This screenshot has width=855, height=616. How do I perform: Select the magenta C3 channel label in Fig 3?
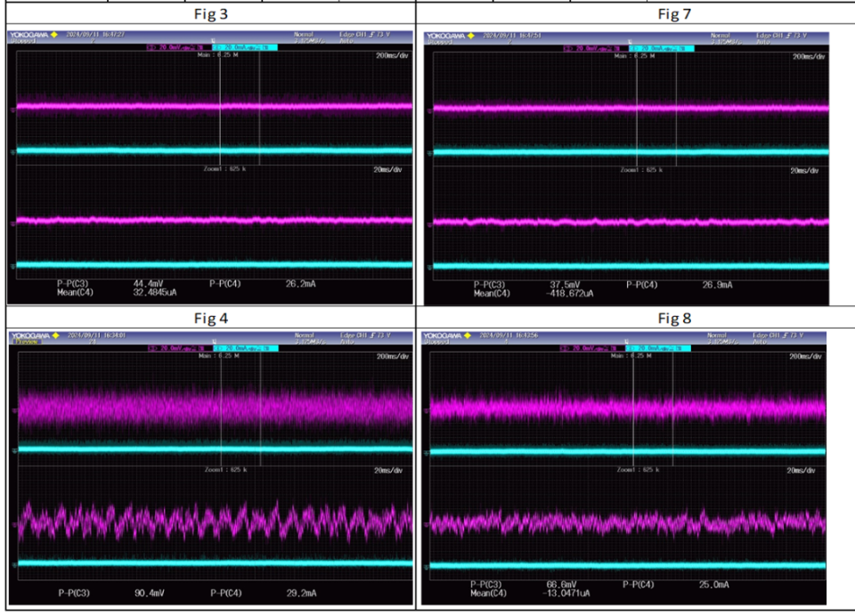(x=175, y=48)
